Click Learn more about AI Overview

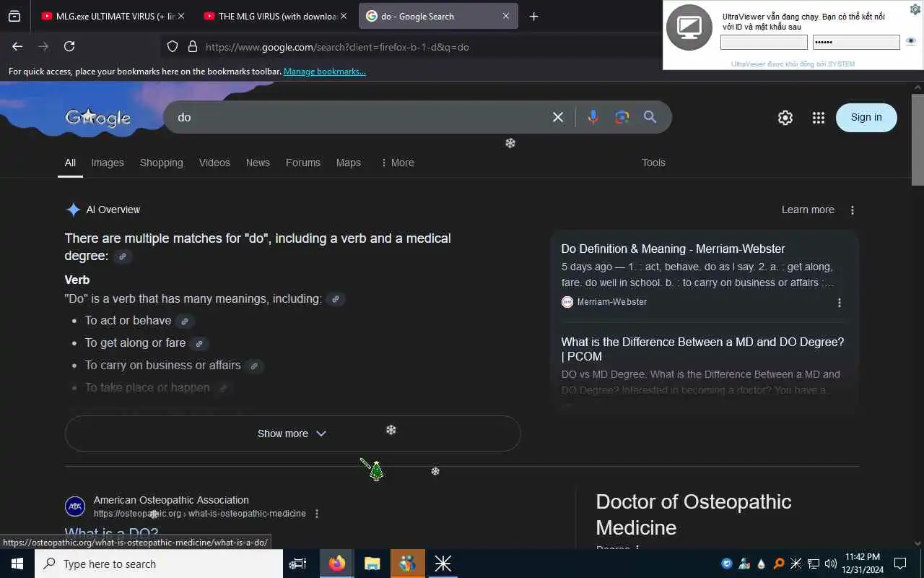pyautogui.click(x=808, y=210)
